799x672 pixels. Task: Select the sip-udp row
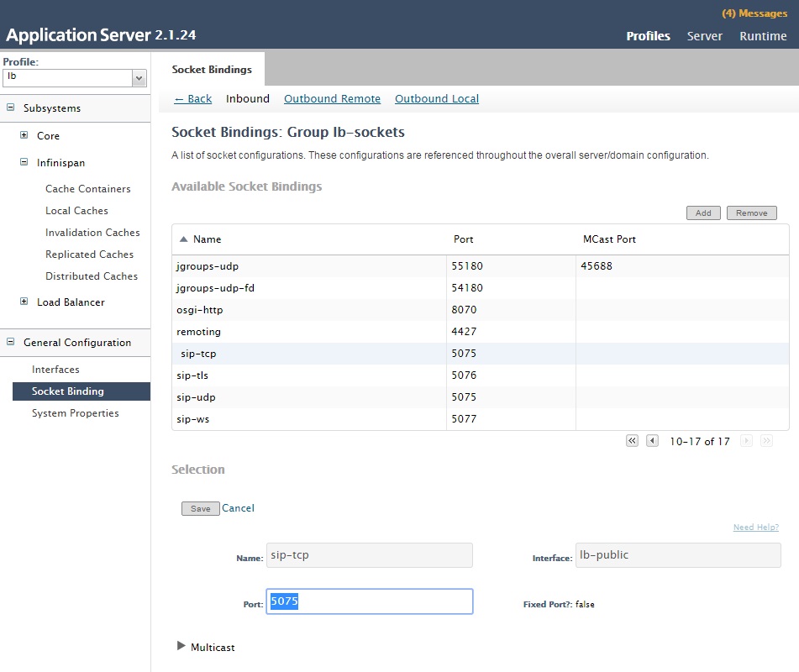tap(481, 397)
